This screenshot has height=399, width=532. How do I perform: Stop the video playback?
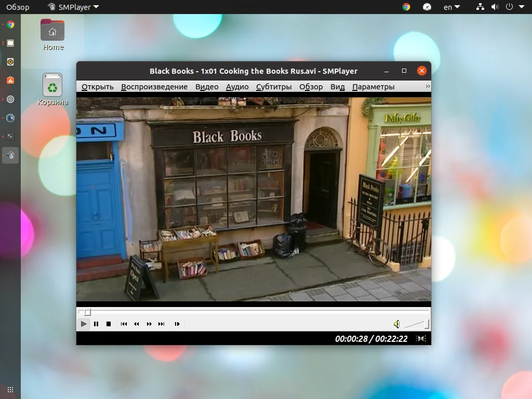pos(109,324)
